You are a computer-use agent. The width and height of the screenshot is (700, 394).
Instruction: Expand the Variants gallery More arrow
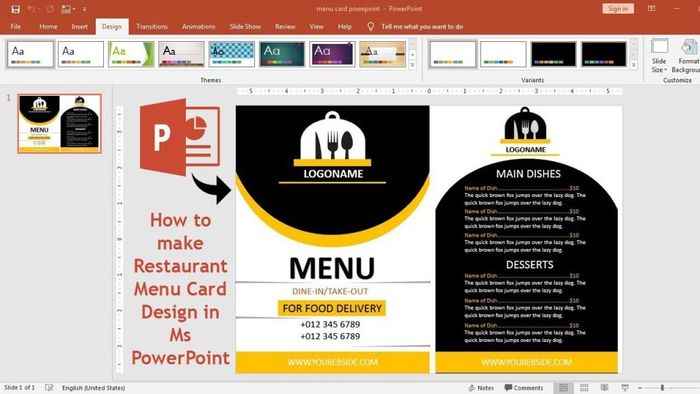(x=633, y=65)
